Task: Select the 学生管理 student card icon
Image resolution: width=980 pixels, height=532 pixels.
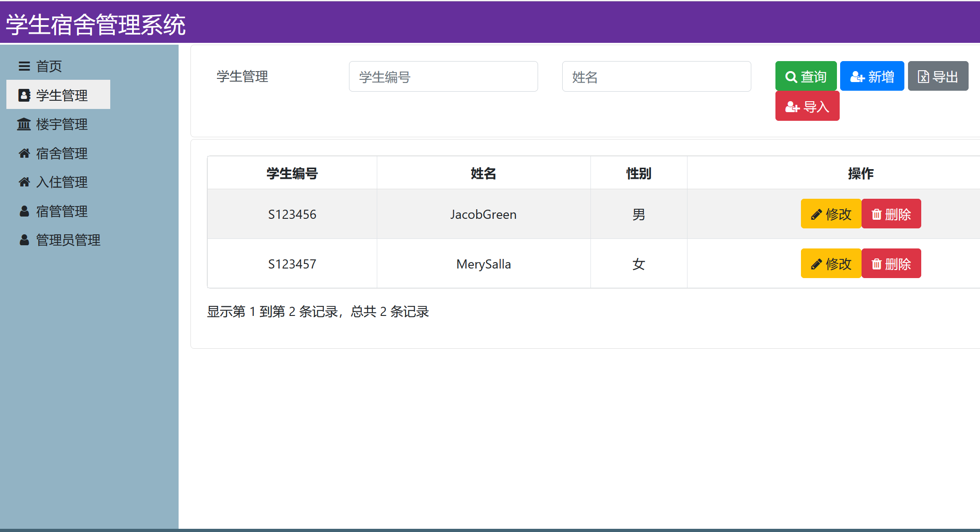Action: tap(24, 95)
